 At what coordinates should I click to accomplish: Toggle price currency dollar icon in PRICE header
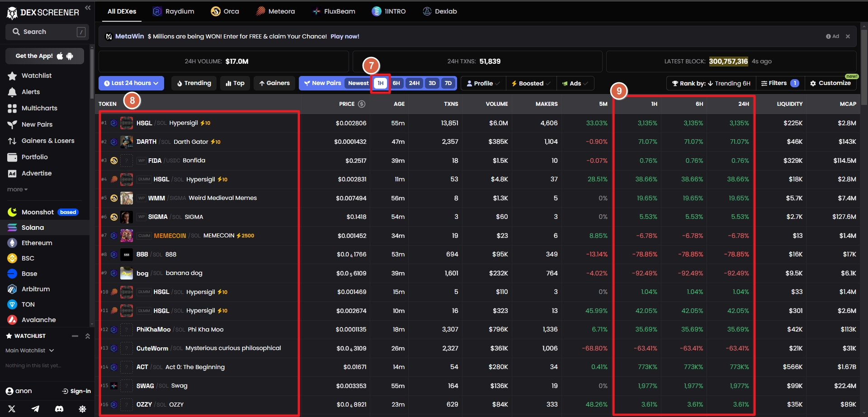pyautogui.click(x=362, y=104)
